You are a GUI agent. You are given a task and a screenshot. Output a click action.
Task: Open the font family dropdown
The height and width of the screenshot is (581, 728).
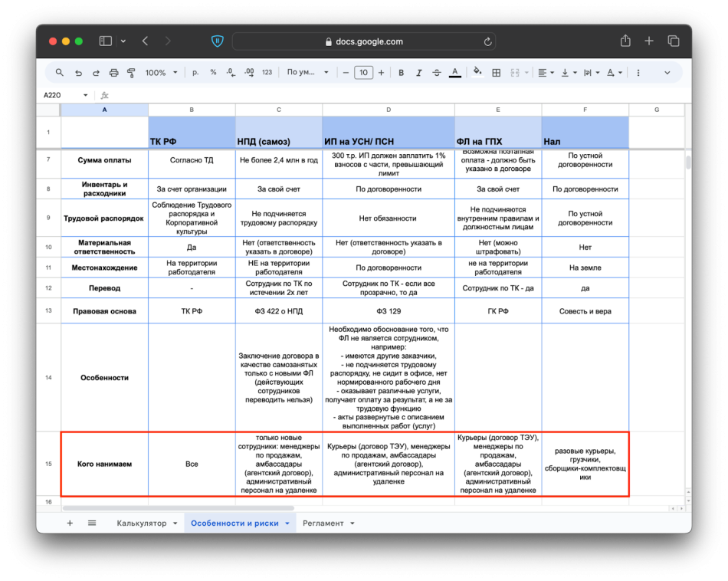[x=307, y=73]
